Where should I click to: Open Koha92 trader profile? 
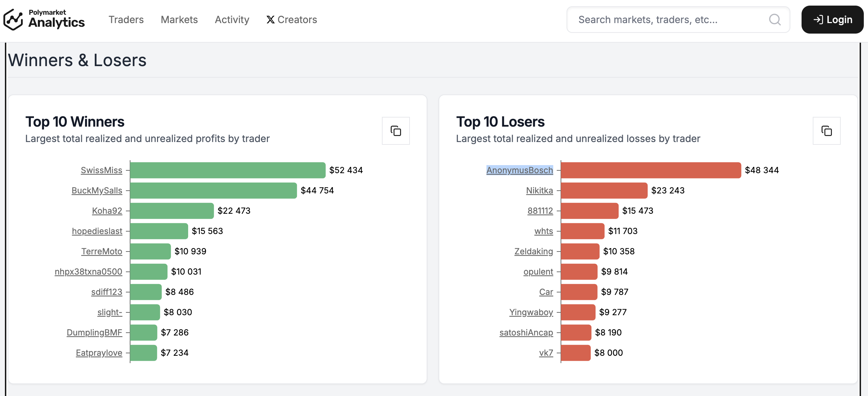click(107, 211)
